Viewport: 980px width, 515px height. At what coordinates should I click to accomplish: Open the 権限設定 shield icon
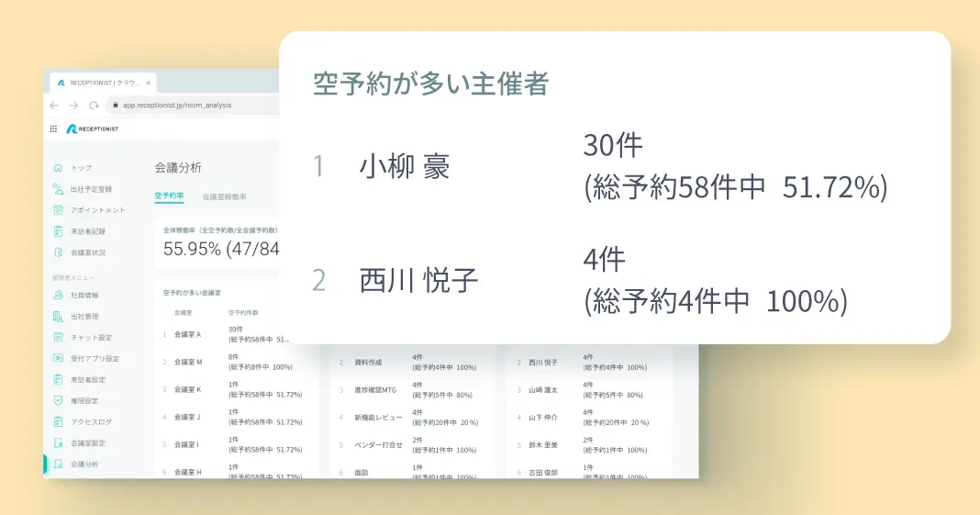[x=58, y=400]
